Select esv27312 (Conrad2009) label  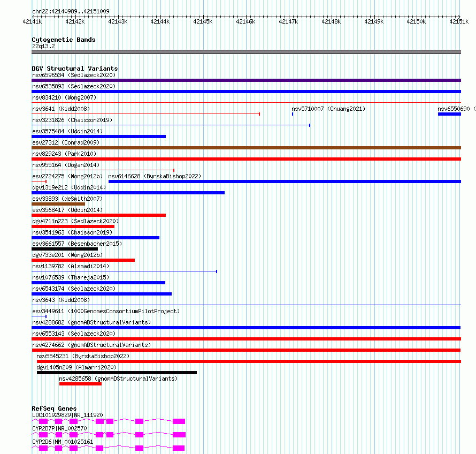pos(66,142)
